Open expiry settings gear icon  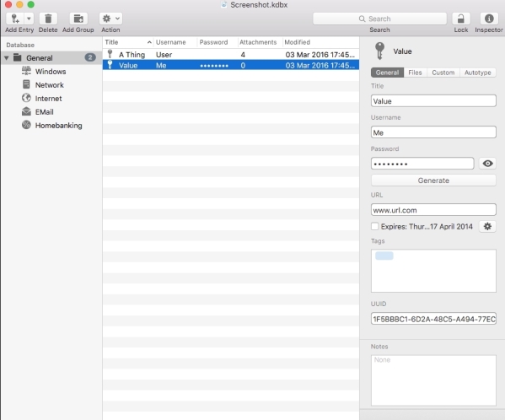(x=487, y=226)
